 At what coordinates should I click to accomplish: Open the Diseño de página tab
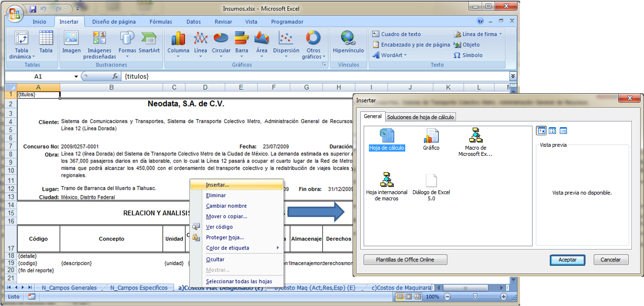click(114, 22)
